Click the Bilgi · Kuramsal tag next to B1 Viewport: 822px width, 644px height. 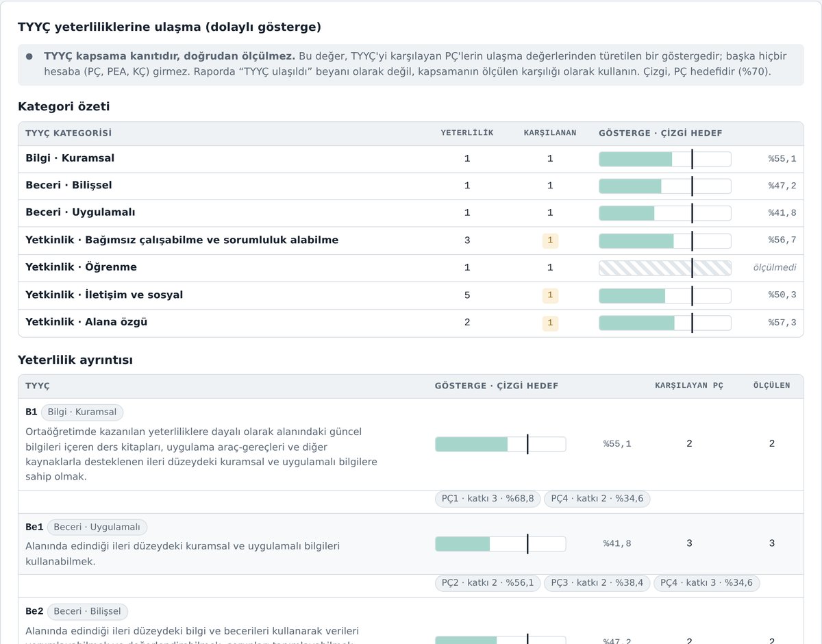(82, 412)
